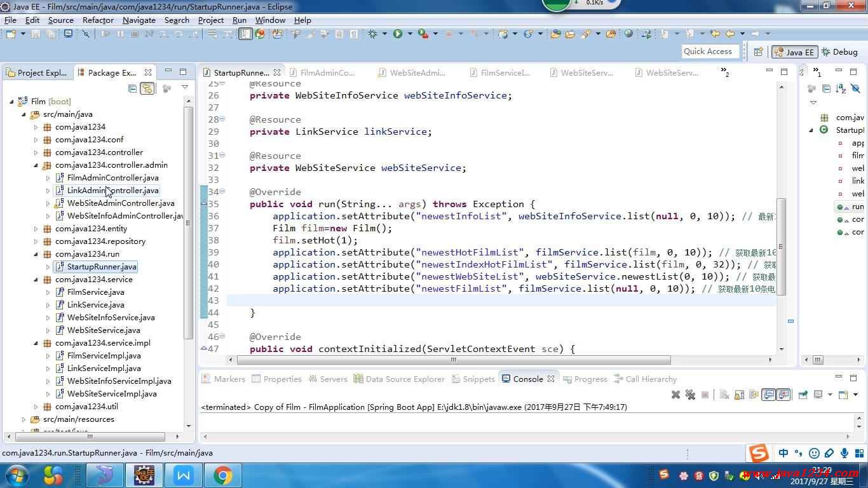This screenshot has width=868, height=488.
Task: Toggle the microphone in IME toolbar
Action: point(844,453)
